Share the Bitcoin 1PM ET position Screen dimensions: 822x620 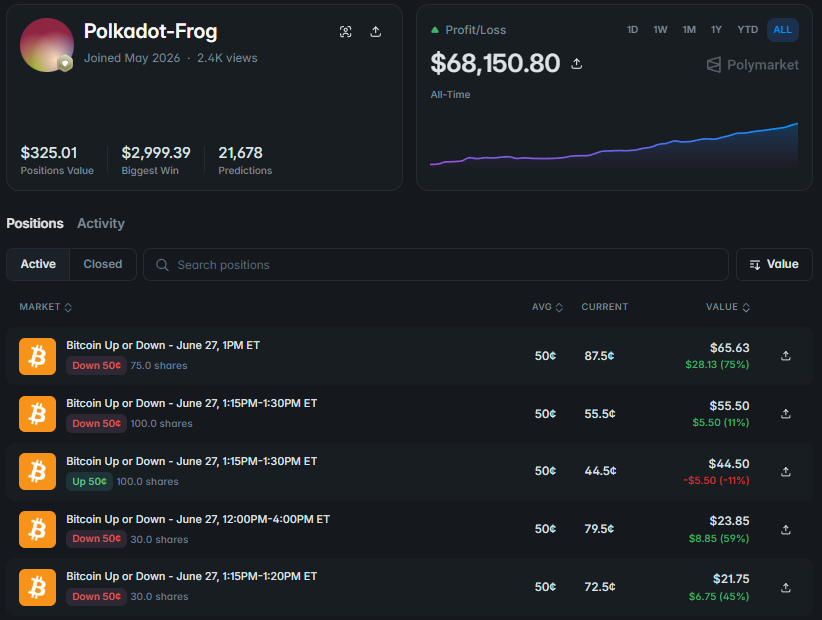click(x=785, y=356)
